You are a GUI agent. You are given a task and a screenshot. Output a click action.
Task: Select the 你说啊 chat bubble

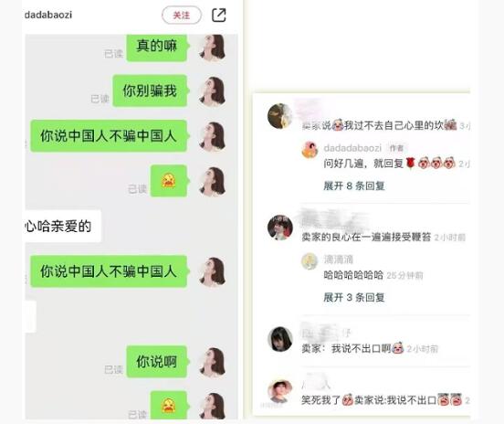coord(156,362)
